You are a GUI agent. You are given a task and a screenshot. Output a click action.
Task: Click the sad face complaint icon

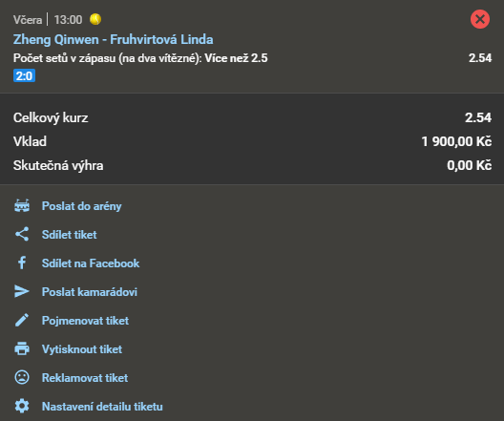22,377
